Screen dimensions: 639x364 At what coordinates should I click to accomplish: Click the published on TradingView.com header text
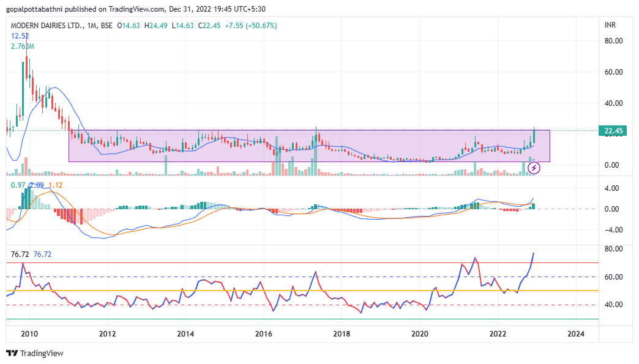[116, 9]
